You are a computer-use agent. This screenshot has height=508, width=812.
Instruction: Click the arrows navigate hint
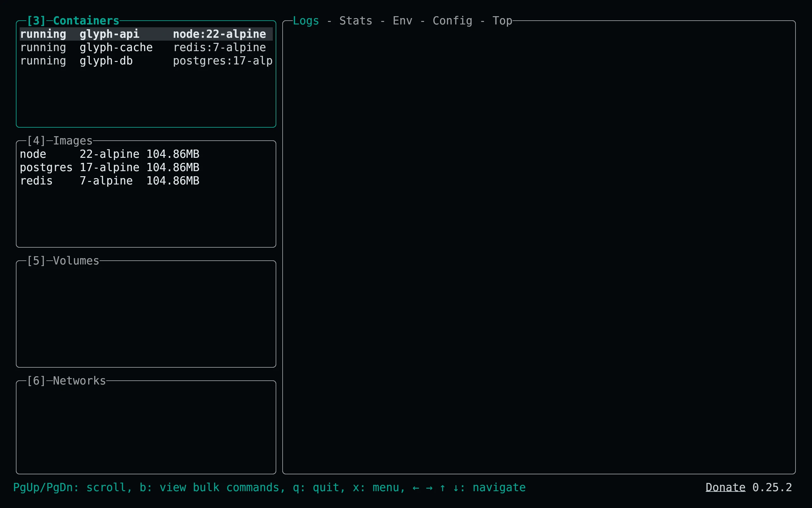pyautogui.click(x=469, y=487)
